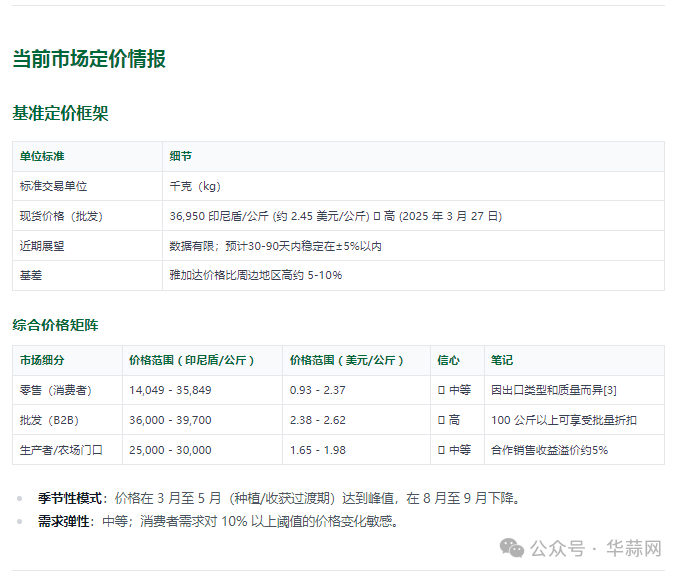Click the 市场细分 column header
The width and height of the screenshot is (683, 575).
[x=42, y=360]
